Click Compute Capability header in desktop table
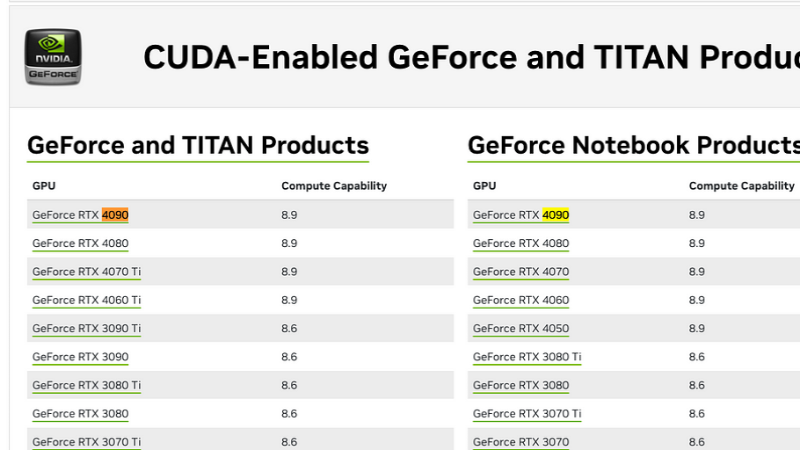 click(x=334, y=186)
